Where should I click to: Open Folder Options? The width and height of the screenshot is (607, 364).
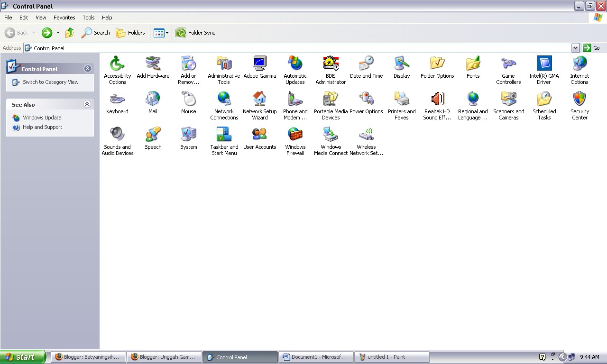pos(437,67)
